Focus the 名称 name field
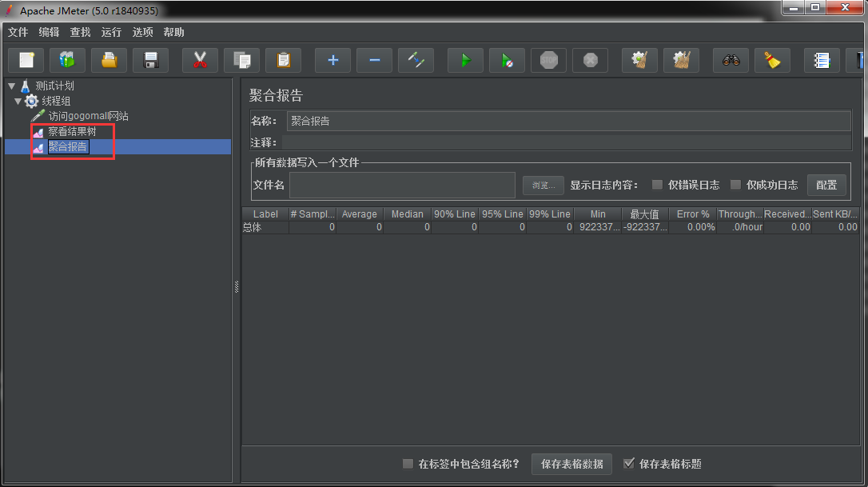The image size is (868, 487). point(568,121)
